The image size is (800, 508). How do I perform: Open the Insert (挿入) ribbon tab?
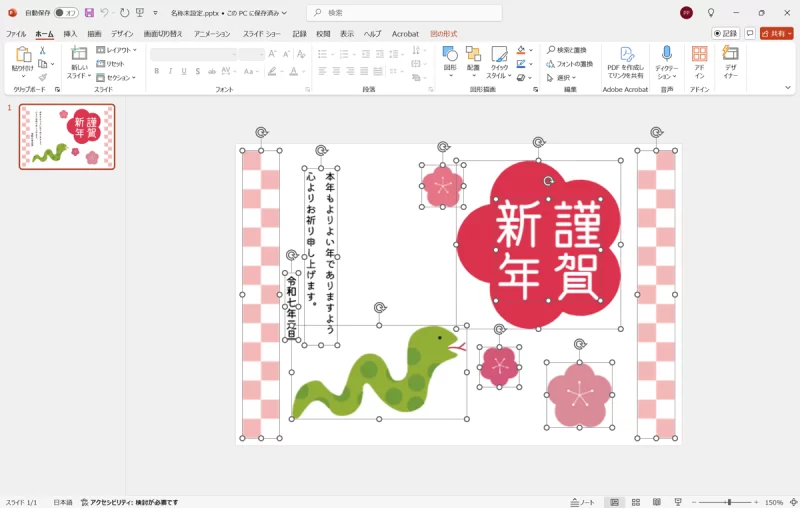(70, 34)
